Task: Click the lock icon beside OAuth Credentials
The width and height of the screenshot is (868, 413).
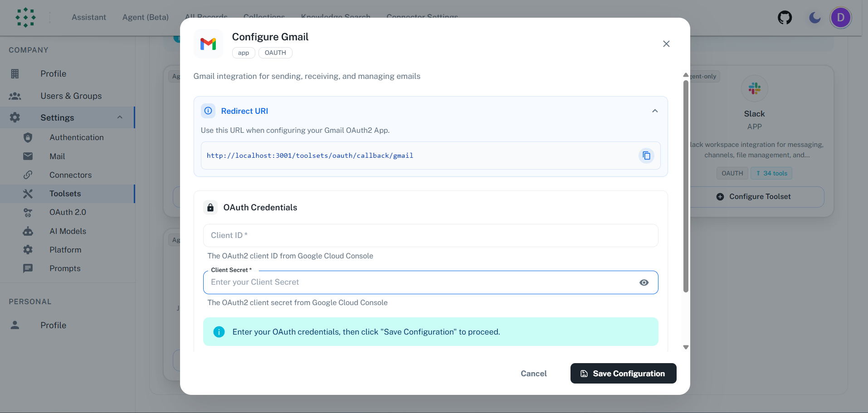Action: click(x=210, y=207)
